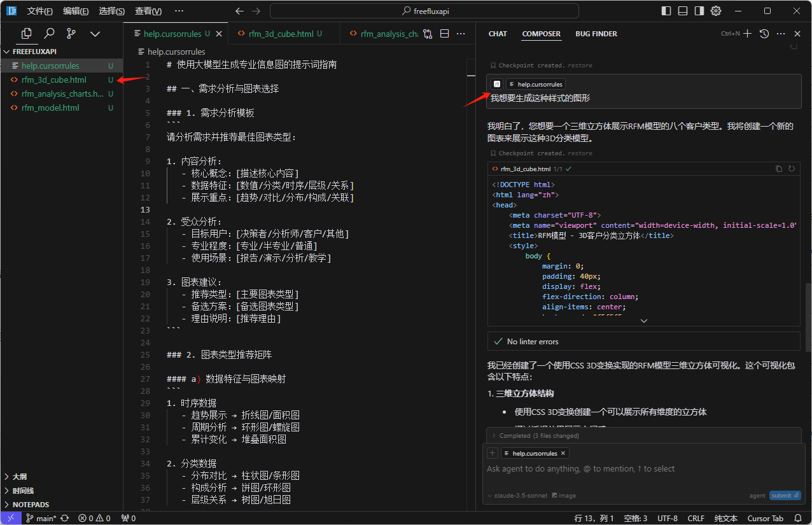Open the editor more actions ellipsis
Screen dimensions: 812x525
(x=461, y=34)
